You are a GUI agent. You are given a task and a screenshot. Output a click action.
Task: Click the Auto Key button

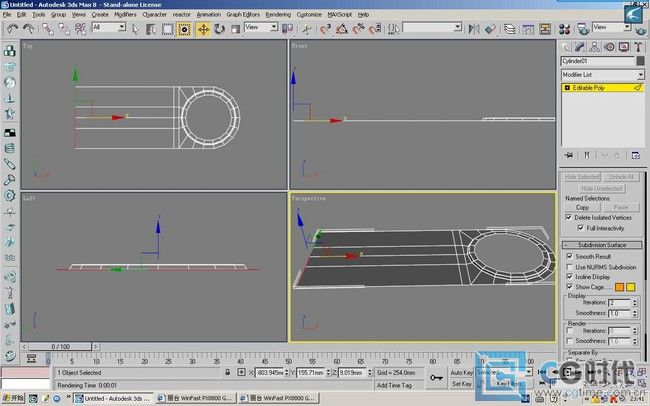click(461, 372)
